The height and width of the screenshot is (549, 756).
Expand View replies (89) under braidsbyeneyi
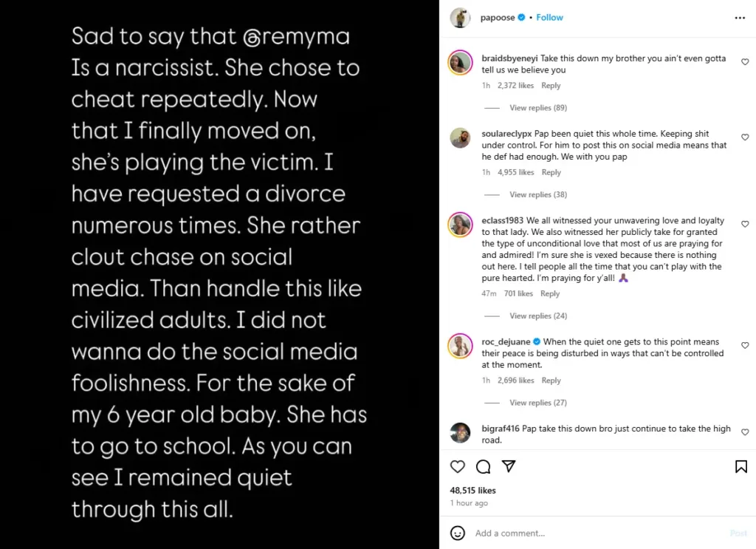pos(538,107)
